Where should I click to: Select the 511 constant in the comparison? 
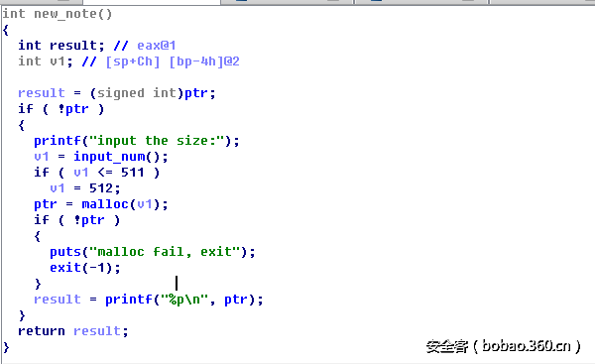click(133, 173)
